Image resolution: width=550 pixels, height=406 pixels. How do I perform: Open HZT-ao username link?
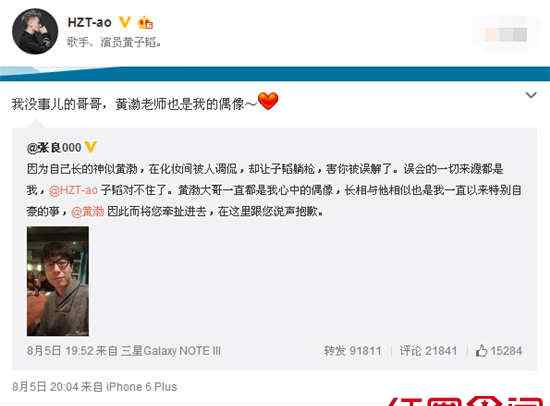[x=89, y=22]
